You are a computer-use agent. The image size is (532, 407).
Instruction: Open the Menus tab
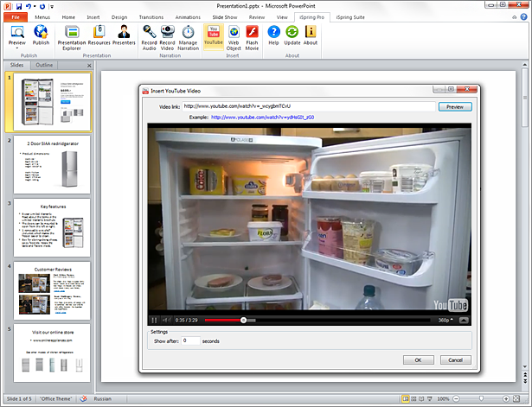(42, 17)
